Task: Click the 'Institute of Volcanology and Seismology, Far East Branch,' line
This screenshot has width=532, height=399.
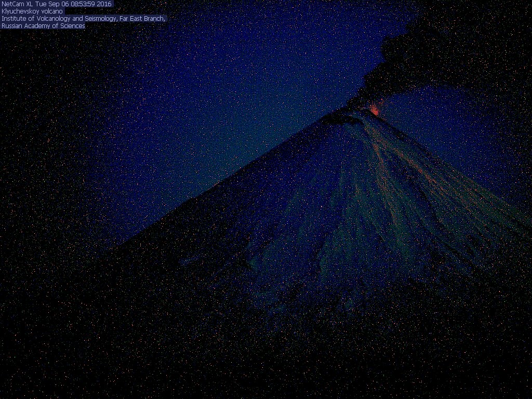Action: (x=83, y=19)
